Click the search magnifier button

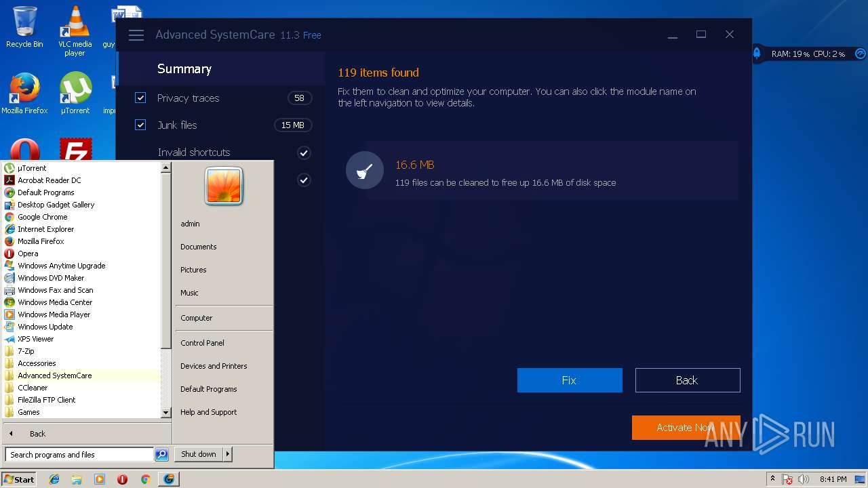pos(161,455)
